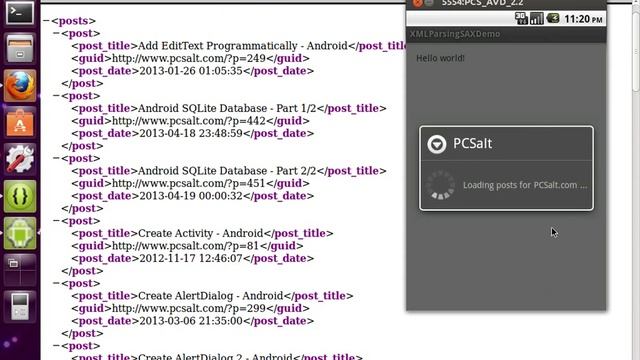Click title Add EditText Programmatically - Android
640x360 pixels.
[243, 46]
